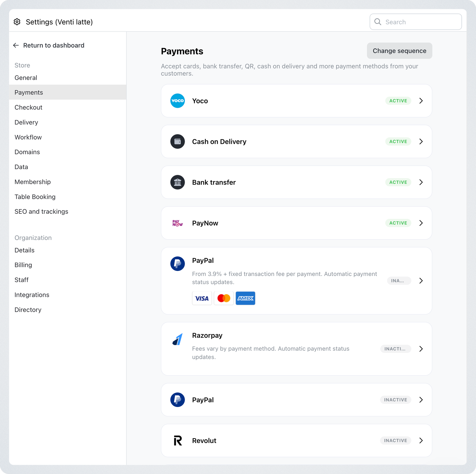Open PayNow row chevron
Viewport: 476px width, 474px height.
421,223
